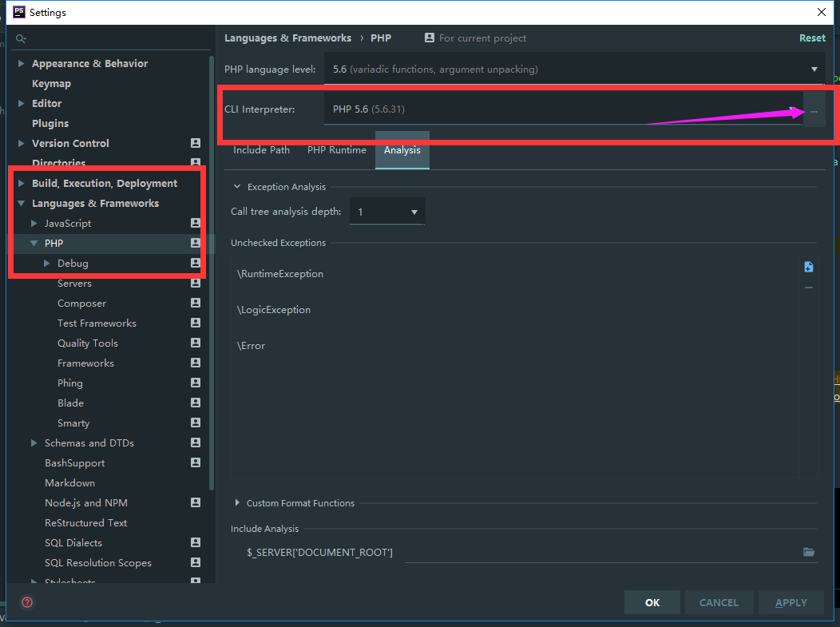The width and height of the screenshot is (840, 627).
Task: Click Languages & Frameworks in the breadcrumb
Action: coord(287,38)
